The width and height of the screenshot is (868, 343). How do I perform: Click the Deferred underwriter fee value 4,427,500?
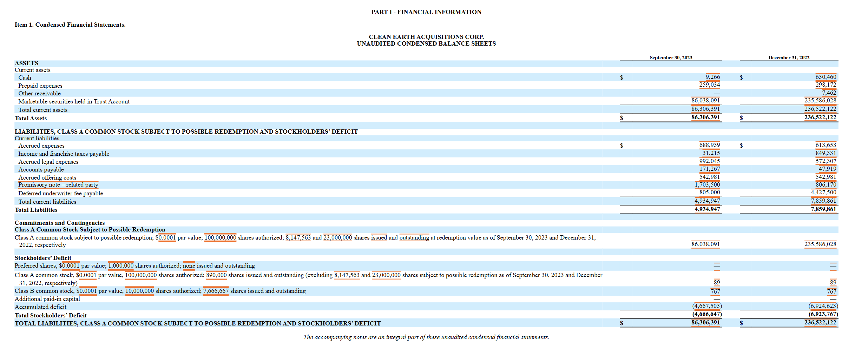(x=823, y=192)
